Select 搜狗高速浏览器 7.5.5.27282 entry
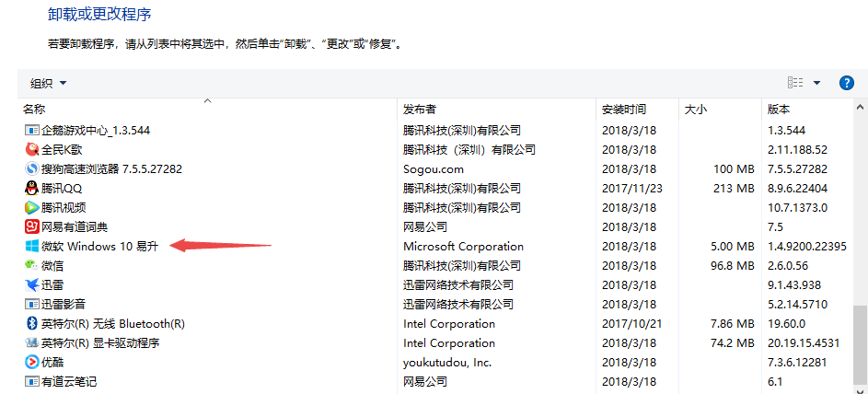This screenshot has height=394, width=868. coord(111,168)
